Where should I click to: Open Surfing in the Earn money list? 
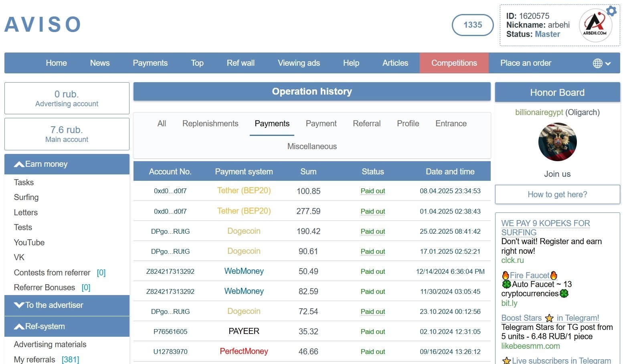pyautogui.click(x=26, y=198)
